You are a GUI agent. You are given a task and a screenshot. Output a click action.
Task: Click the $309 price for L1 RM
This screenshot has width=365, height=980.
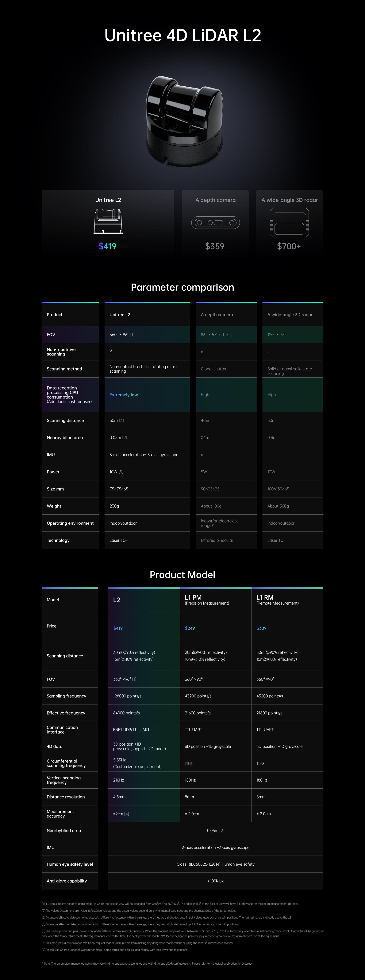[x=261, y=628]
